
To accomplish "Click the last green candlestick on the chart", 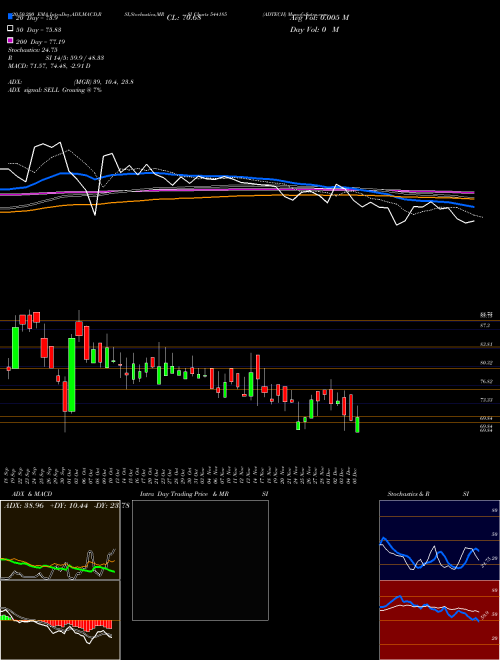I will [x=357, y=425].
